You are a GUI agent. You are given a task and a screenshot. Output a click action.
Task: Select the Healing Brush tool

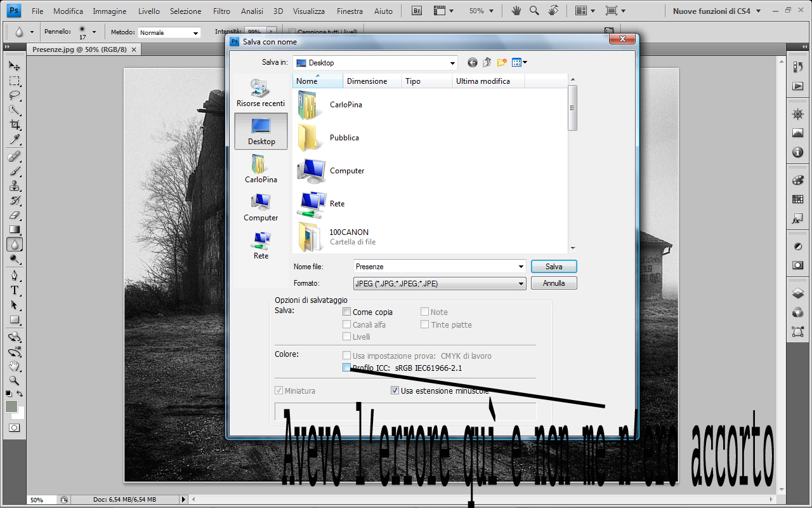click(14, 156)
